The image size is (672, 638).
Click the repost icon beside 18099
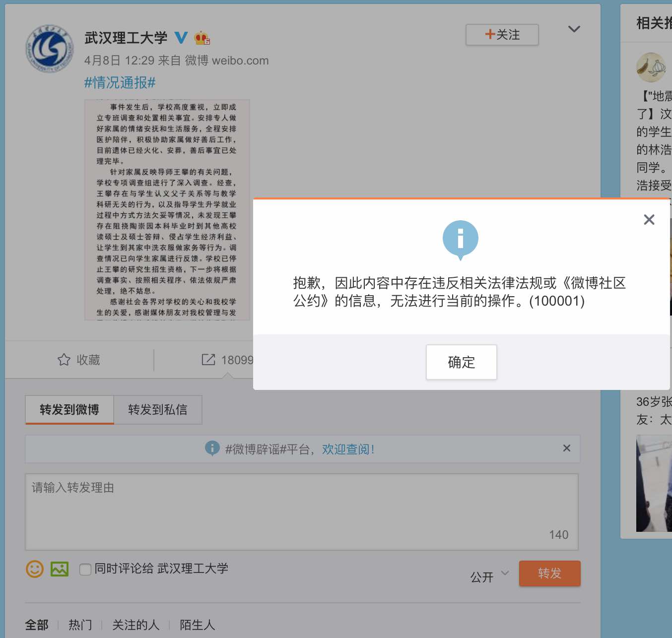click(208, 360)
